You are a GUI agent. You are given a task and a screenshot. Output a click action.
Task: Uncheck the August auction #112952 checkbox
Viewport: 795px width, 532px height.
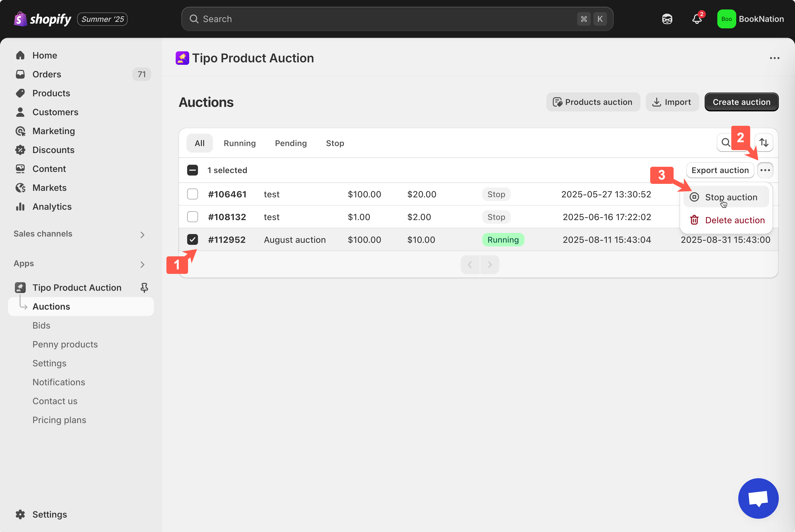click(x=193, y=239)
